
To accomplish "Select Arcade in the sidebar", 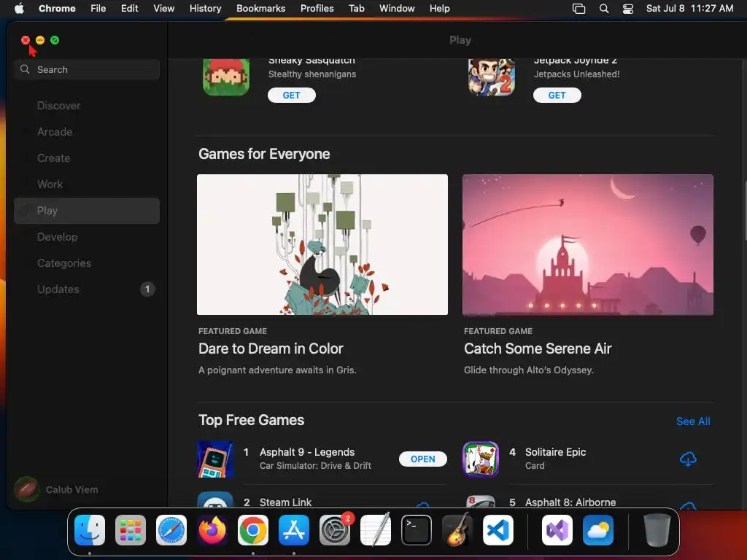I will click(87, 132).
